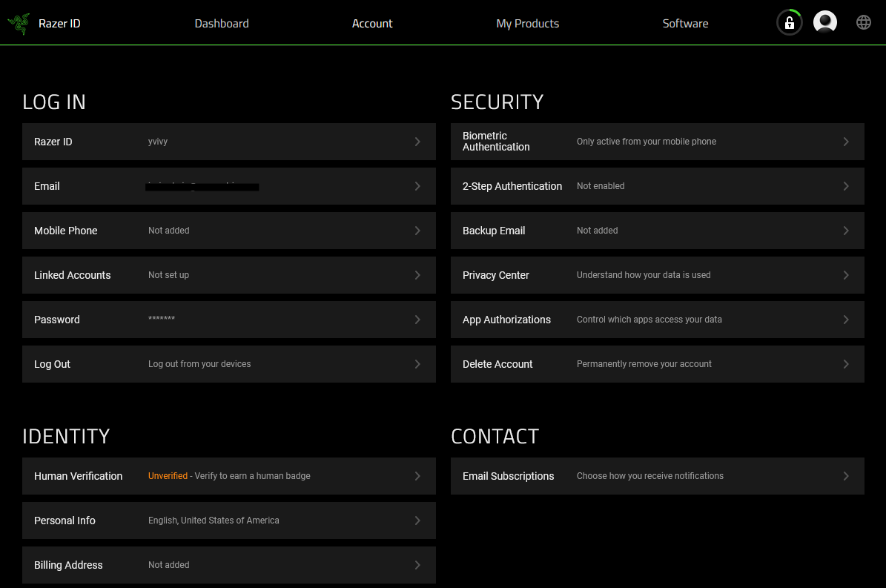Enable Biometric Authentication
This screenshot has width=886, height=588.
point(657,141)
